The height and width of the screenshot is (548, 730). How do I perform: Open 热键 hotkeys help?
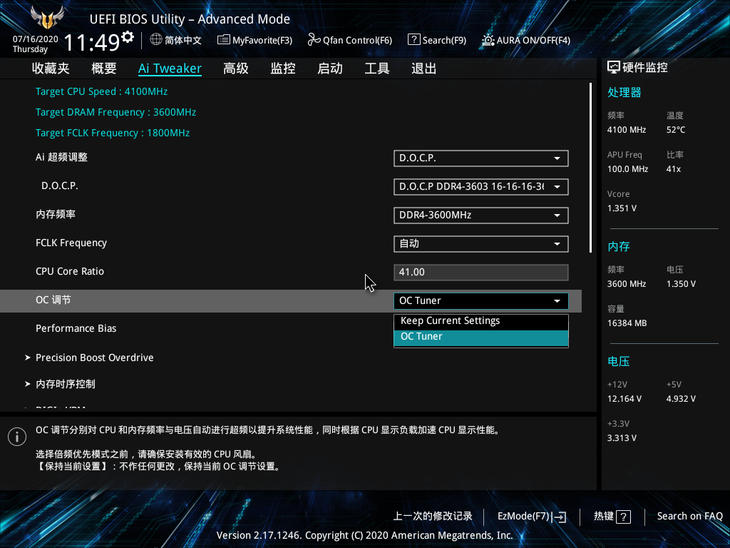click(x=612, y=516)
